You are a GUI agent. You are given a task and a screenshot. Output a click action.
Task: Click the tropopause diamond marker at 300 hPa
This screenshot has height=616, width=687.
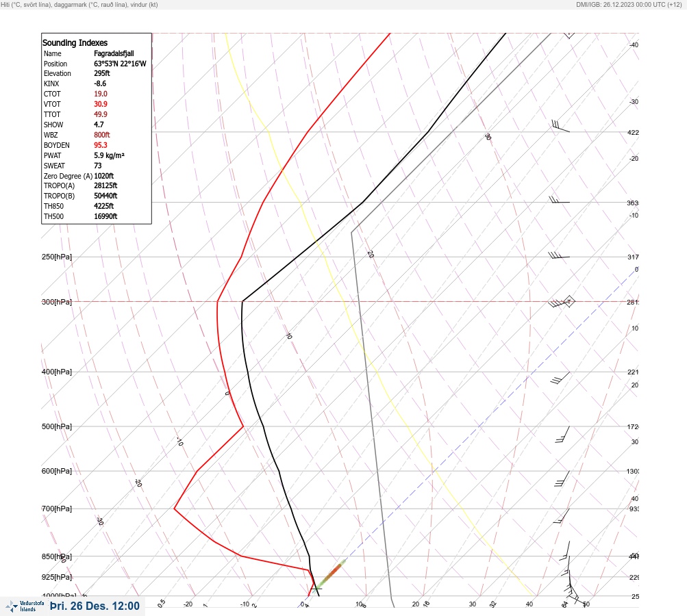(569, 301)
